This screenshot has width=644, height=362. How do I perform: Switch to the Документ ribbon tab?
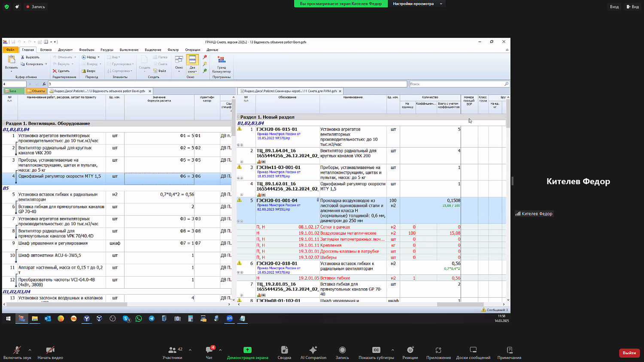click(65, 50)
